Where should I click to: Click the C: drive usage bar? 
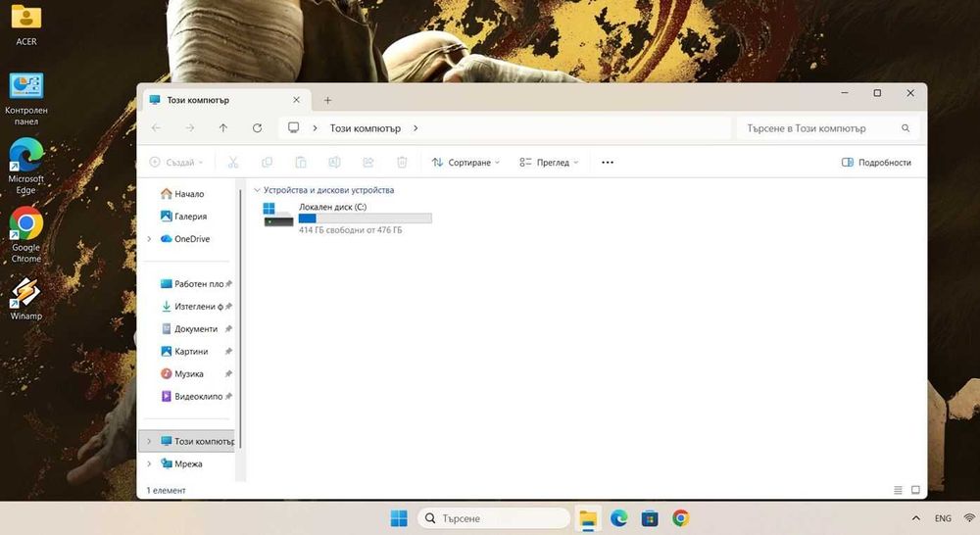pyautogui.click(x=365, y=219)
